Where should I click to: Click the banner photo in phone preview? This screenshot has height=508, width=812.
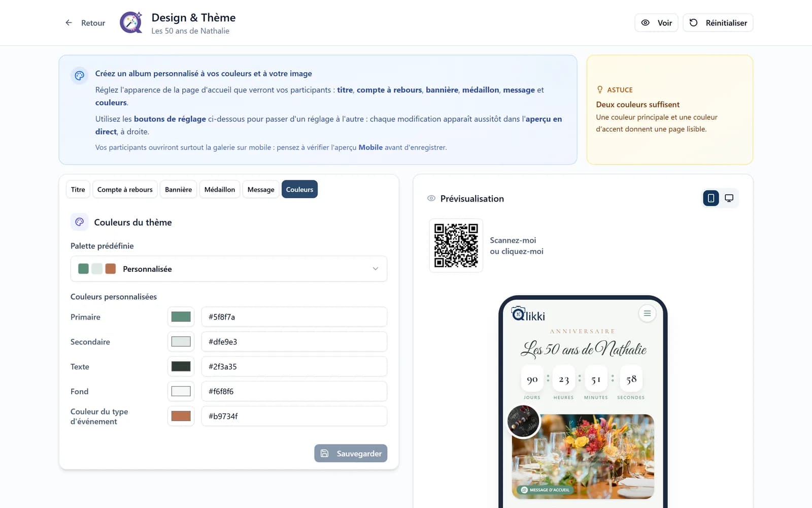pyautogui.click(x=583, y=456)
